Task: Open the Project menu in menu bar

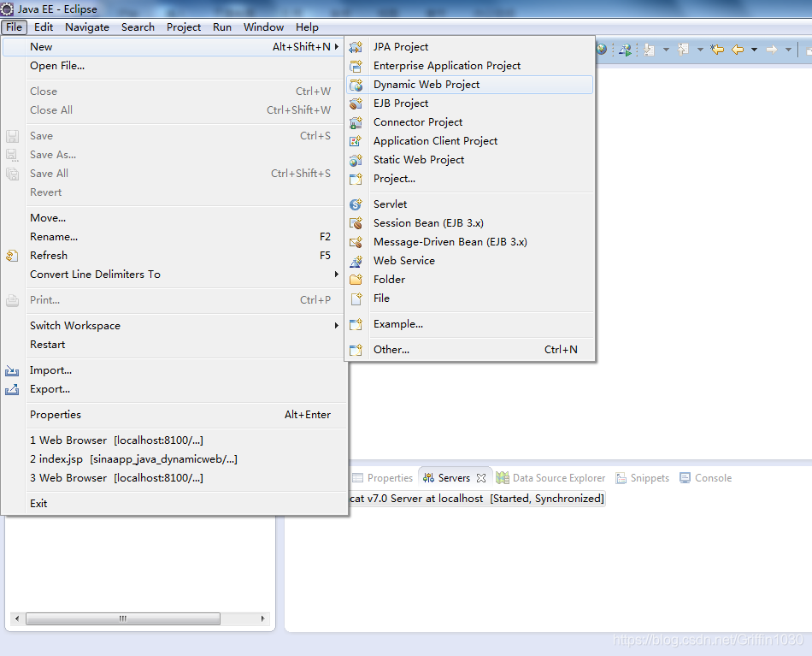Action: click(x=183, y=27)
